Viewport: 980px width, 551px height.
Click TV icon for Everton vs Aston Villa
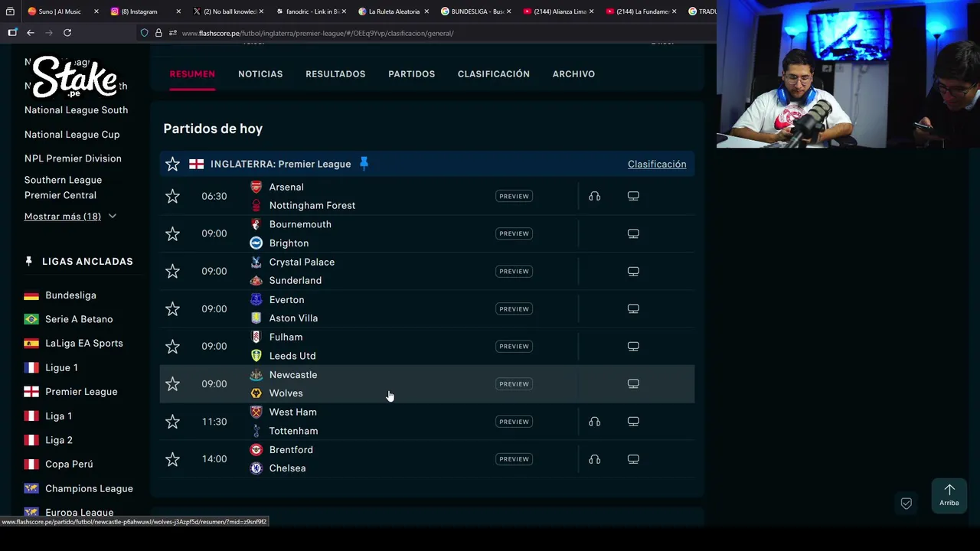[x=633, y=308]
